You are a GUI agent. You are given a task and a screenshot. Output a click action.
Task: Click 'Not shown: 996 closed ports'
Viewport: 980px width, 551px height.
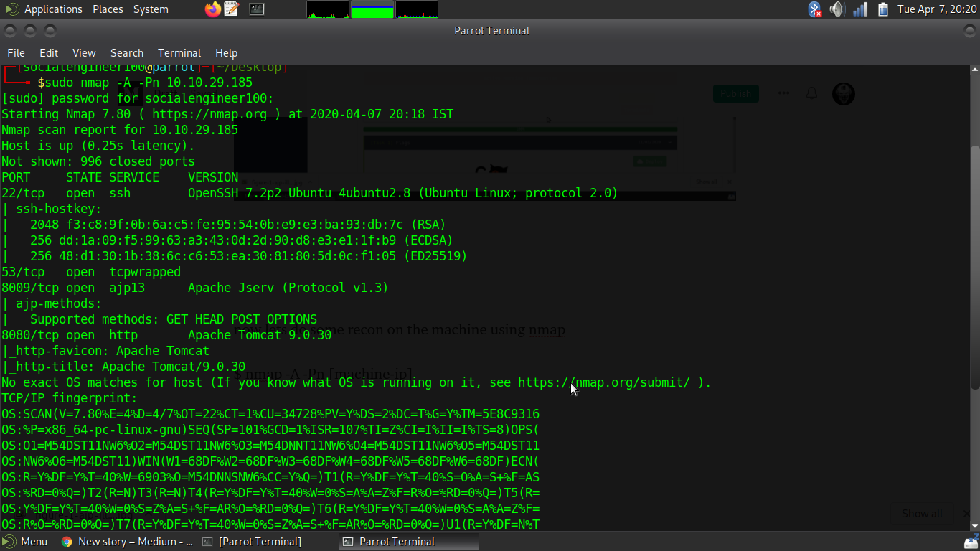(x=98, y=161)
